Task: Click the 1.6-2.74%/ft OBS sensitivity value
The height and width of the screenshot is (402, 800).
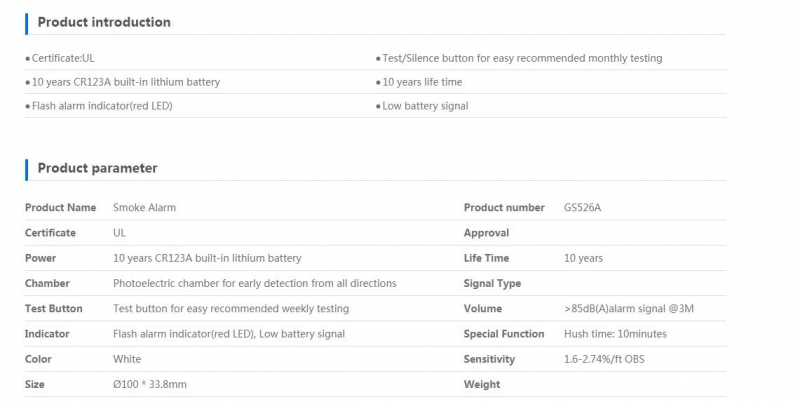Action: [604, 359]
